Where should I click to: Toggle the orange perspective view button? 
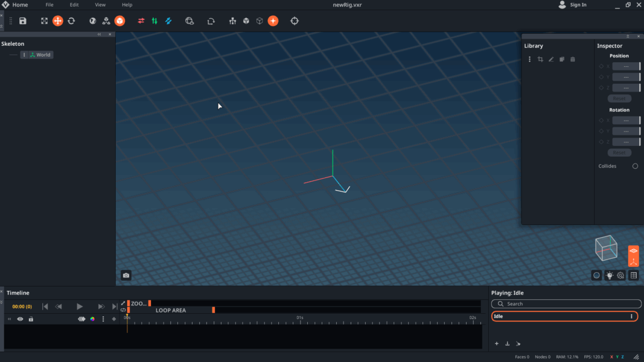633,251
